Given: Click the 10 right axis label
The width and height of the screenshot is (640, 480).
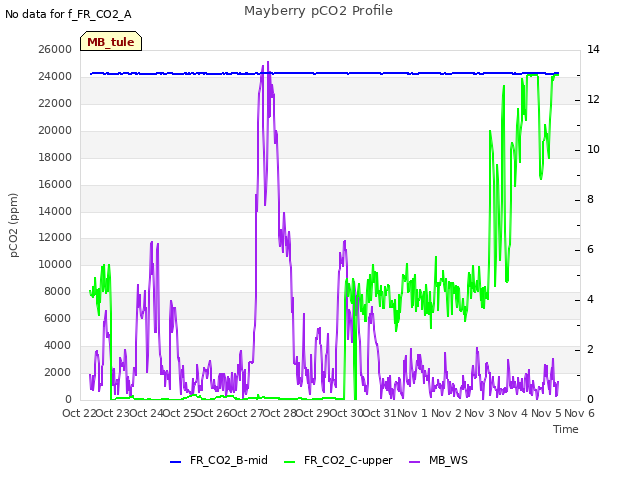Looking at the screenshot, I should tap(593, 149).
